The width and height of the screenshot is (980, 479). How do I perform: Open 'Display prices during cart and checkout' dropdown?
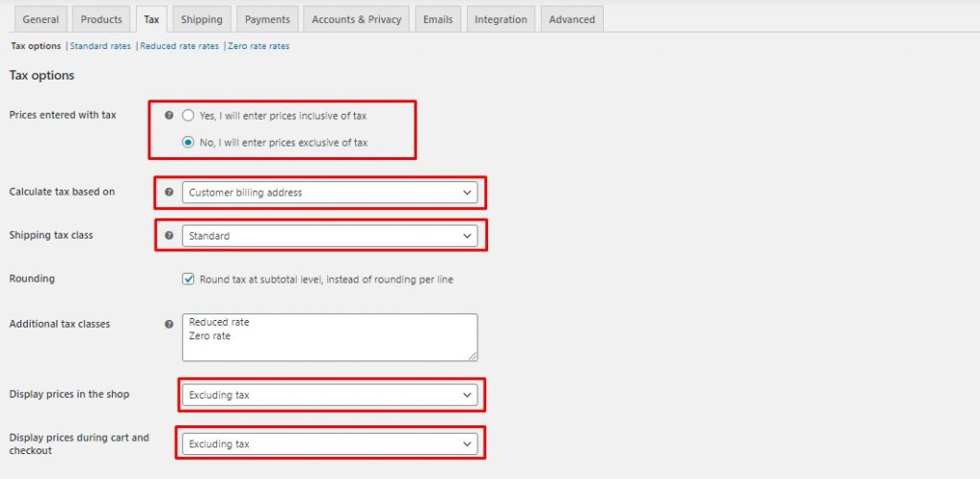329,444
